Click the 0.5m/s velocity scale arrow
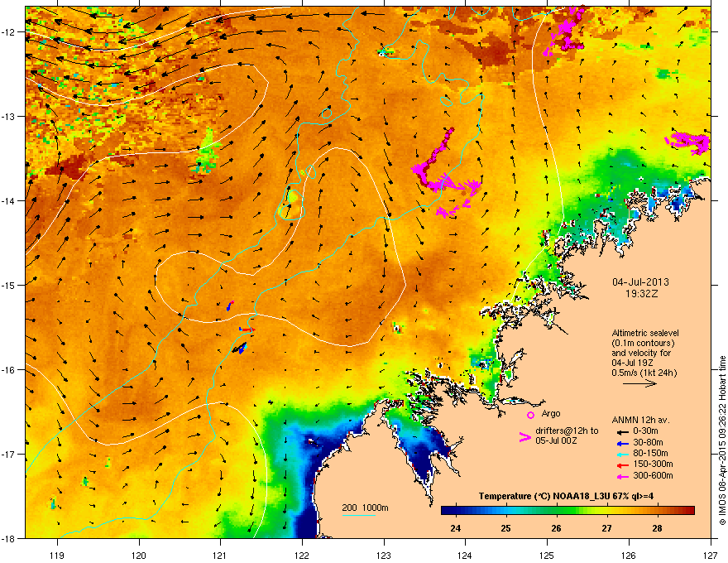 (639, 383)
